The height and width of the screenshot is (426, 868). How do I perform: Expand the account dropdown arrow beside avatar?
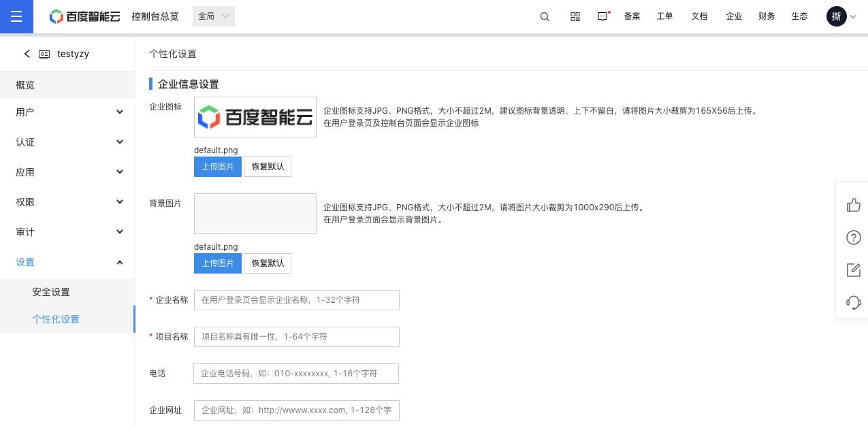853,17
